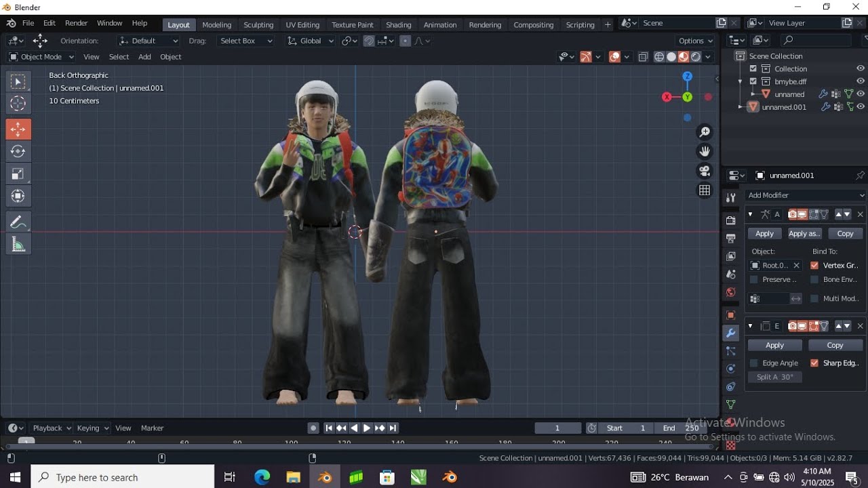Enable the Multi Modifier checkbox
The height and width of the screenshot is (488, 868).
pyautogui.click(x=814, y=298)
